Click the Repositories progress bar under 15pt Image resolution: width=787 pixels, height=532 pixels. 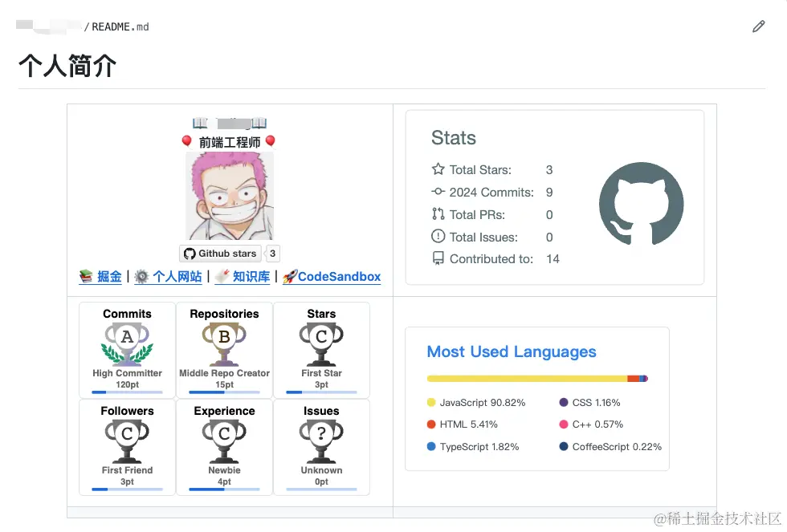point(224,392)
